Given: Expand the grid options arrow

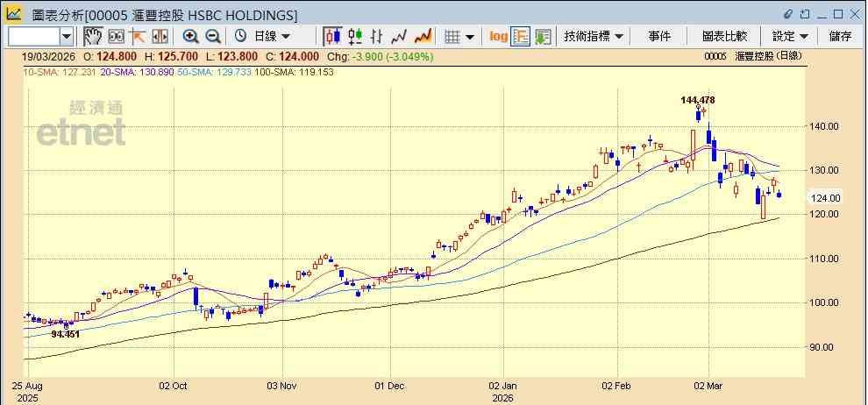Looking at the screenshot, I should tap(470, 37).
